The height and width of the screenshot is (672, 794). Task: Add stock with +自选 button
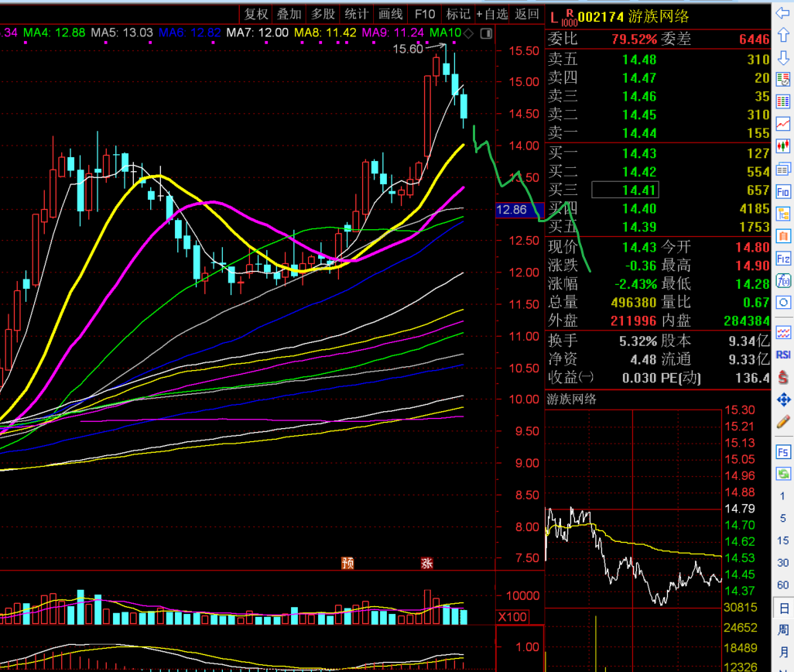[x=492, y=14]
